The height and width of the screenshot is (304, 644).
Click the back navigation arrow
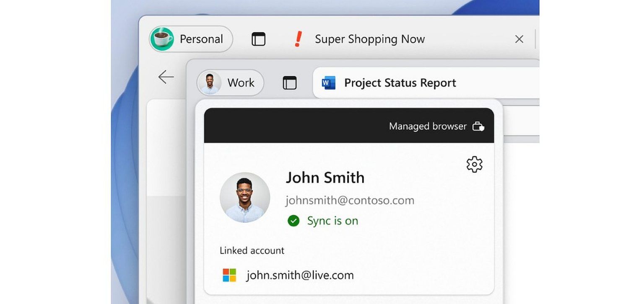click(166, 77)
